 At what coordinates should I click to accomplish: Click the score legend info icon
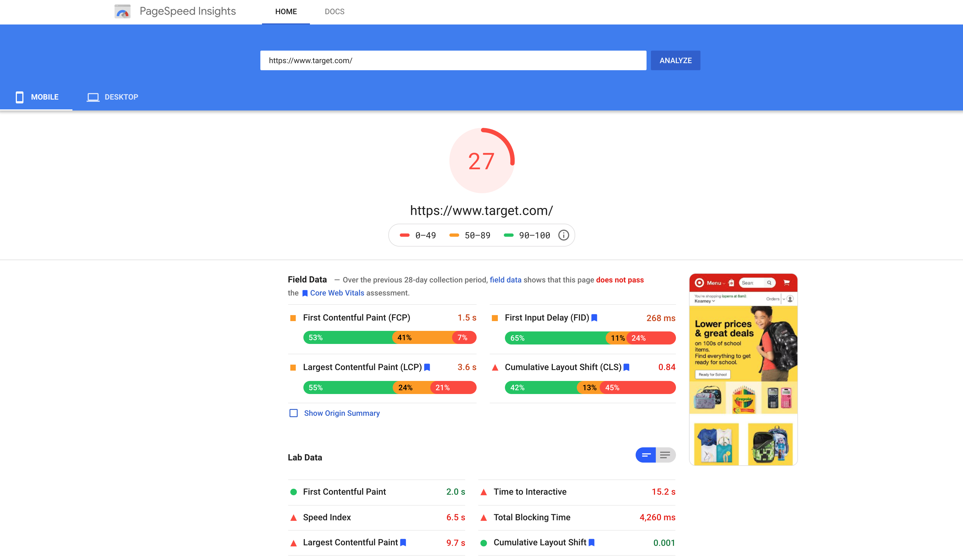tap(563, 235)
